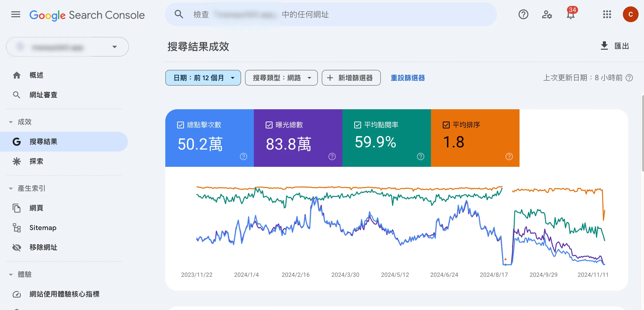Toggle the 曝光總數 checkbox

[x=269, y=125]
